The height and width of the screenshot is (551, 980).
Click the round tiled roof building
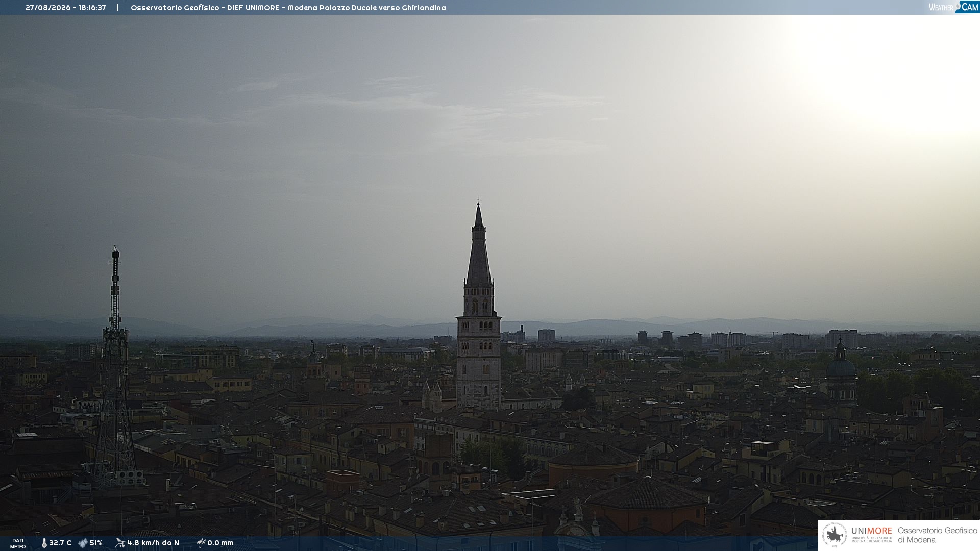click(593, 463)
